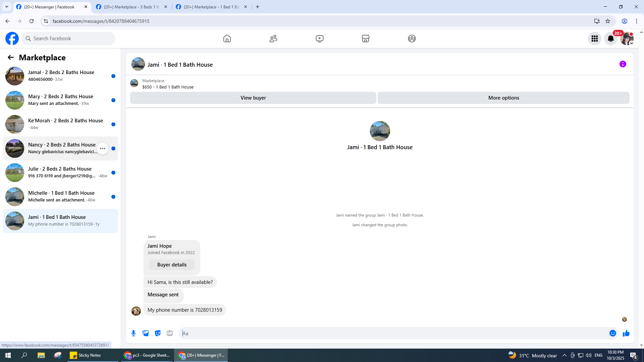The image size is (644, 362).
Task: Open the Video (Watch) icon
Action: (x=320, y=39)
